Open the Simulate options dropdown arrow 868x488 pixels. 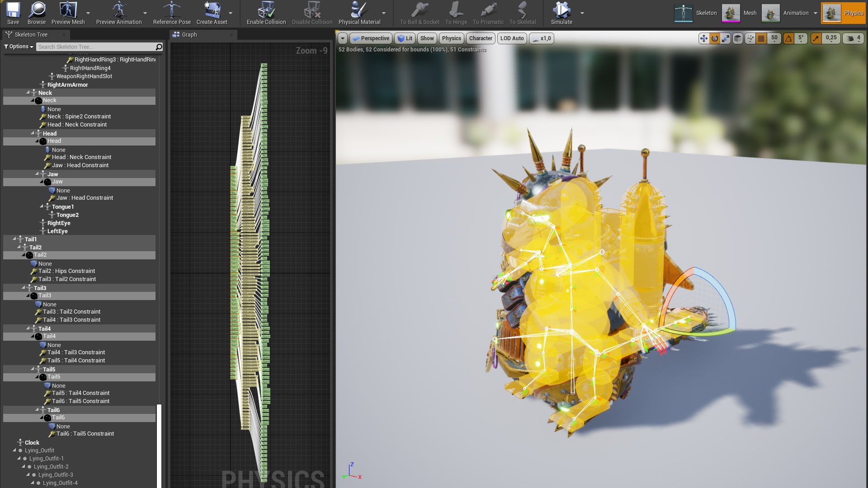(582, 13)
